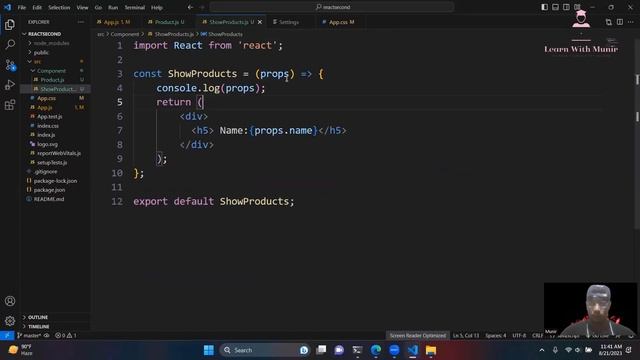Open the Explorer view in activity bar
640x360 pixels.
[x=10, y=24]
